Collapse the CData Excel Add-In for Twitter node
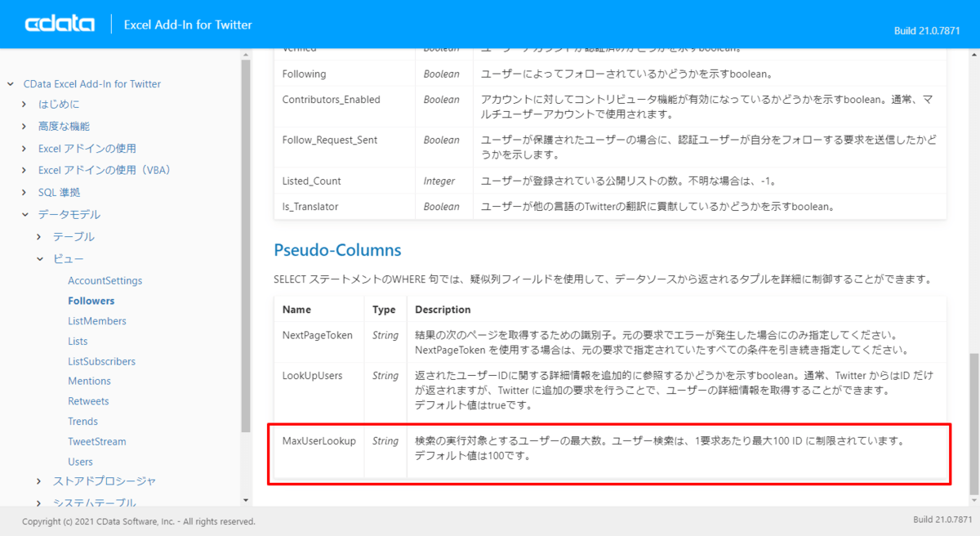 coord(11,84)
